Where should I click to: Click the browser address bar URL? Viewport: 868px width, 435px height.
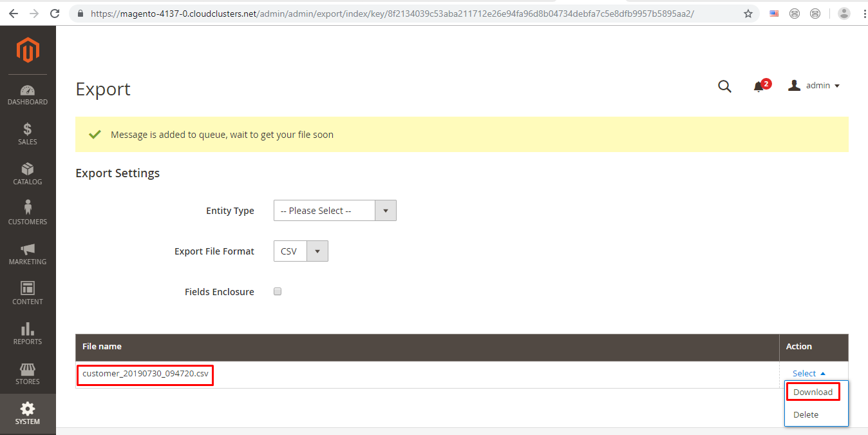(x=393, y=14)
